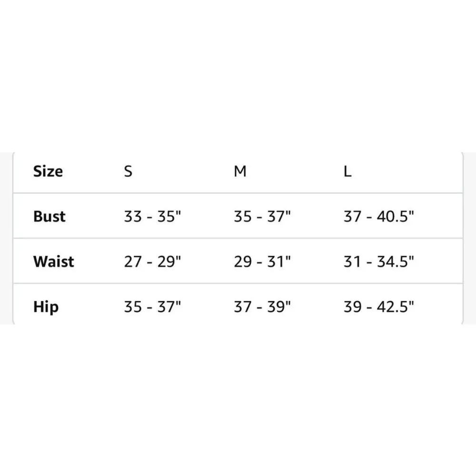476x476 pixels.
Task: Click the Waist row label
Action: tap(54, 262)
